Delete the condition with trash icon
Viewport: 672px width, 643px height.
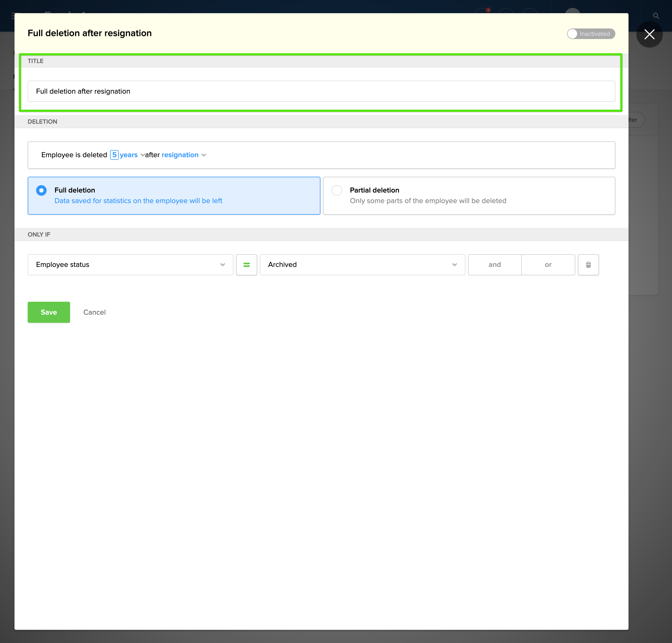(x=588, y=265)
